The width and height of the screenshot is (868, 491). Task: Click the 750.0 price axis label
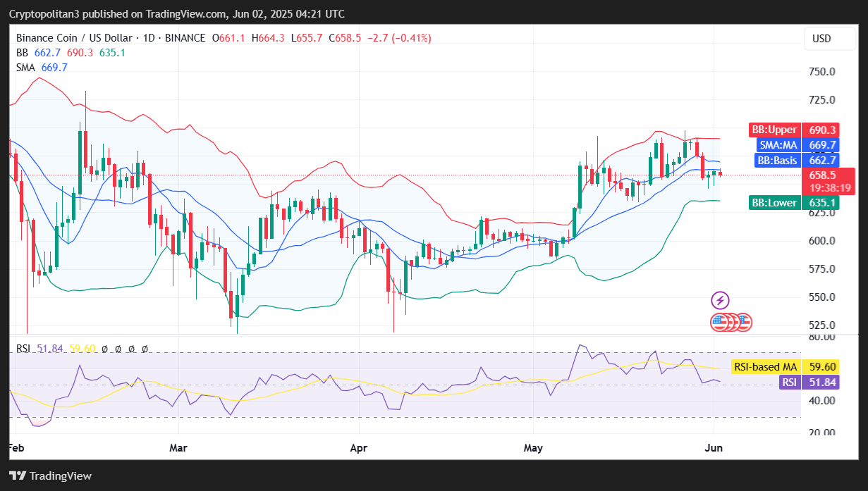[821, 72]
